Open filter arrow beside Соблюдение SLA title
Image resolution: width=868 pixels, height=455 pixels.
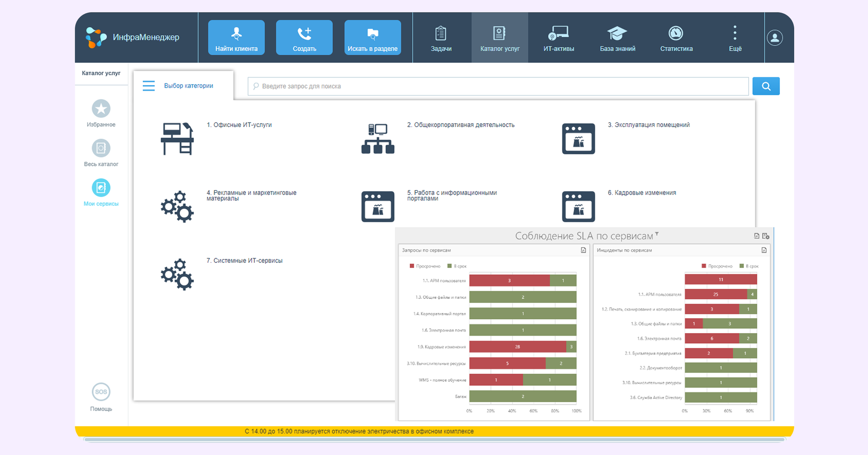[x=657, y=234]
